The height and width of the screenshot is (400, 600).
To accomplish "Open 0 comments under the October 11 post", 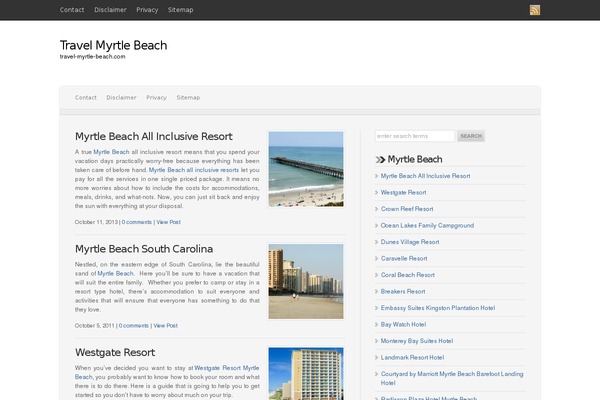I will tap(137, 222).
